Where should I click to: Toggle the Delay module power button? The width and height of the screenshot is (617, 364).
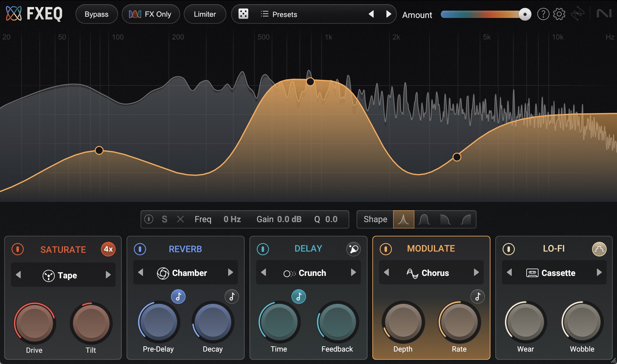click(x=263, y=249)
